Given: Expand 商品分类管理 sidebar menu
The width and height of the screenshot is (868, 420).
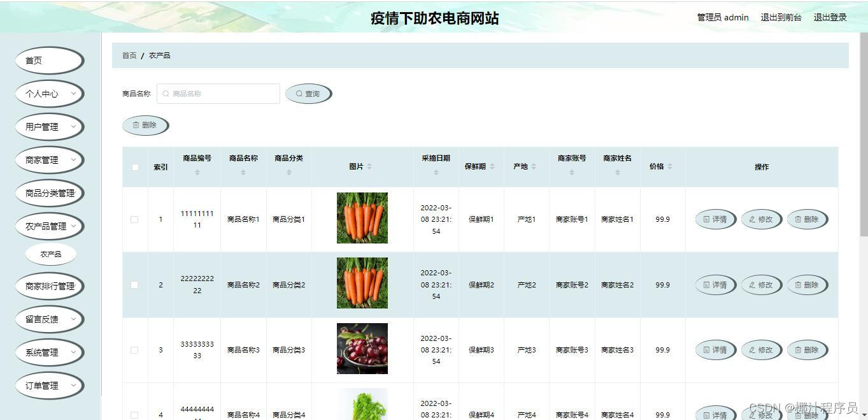Looking at the screenshot, I should (x=49, y=193).
